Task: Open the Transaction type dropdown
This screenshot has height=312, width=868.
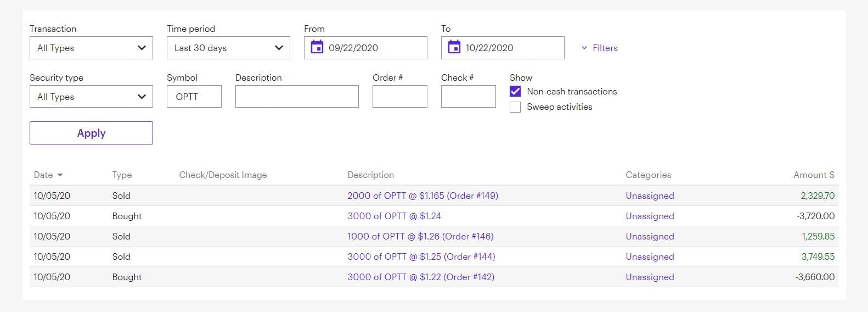Action: coord(91,48)
